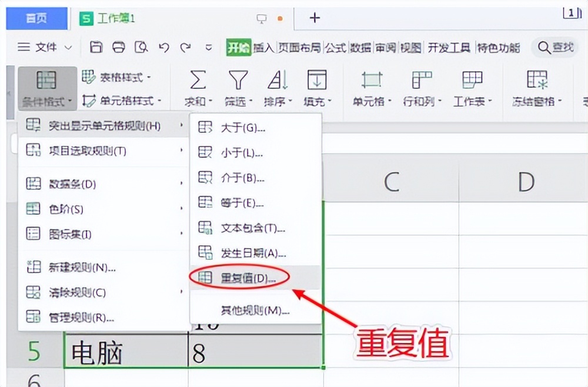Open the 视图 ribbon tab
The image size is (588, 387).
(410, 48)
